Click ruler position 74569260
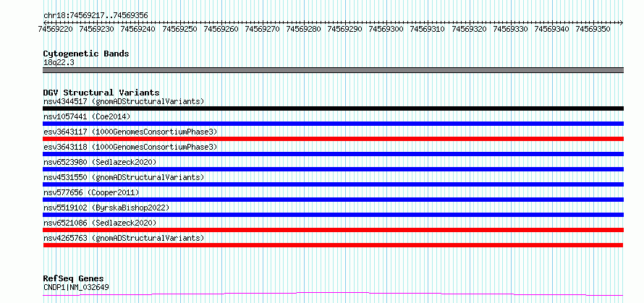Image resolution: width=644 pixels, height=303 pixels. 221,29
